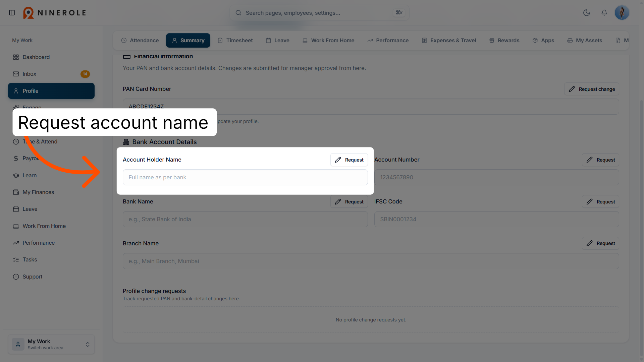Open the Expenses & Travel tab
Viewport: 644px width, 362px height.
point(449,40)
